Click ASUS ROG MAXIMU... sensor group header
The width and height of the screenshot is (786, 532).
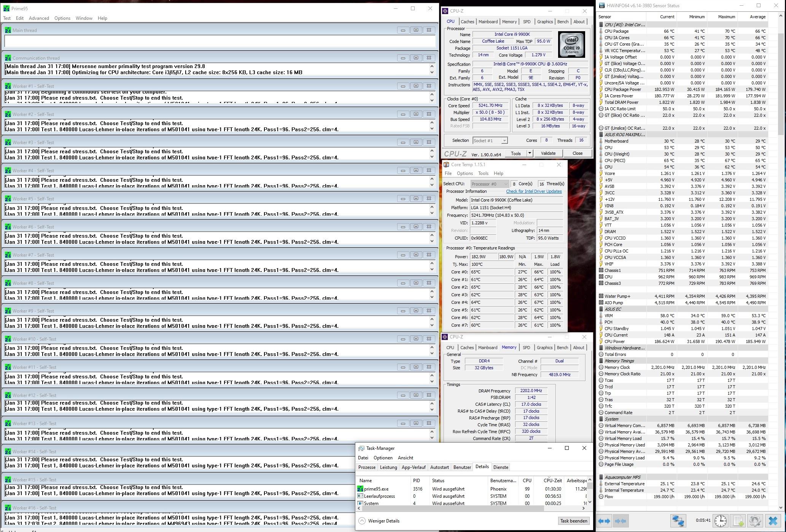[624, 135]
